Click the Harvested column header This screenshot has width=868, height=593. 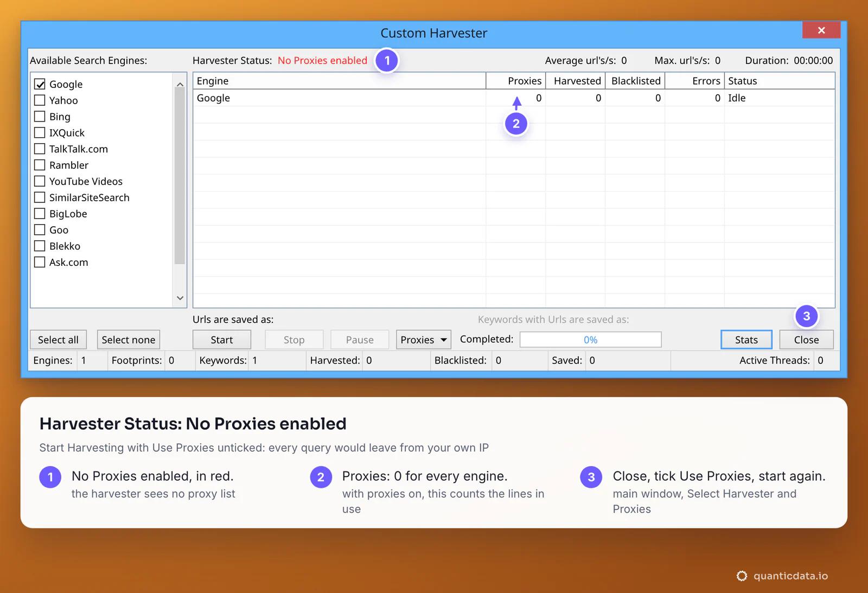click(x=576, y=81)
